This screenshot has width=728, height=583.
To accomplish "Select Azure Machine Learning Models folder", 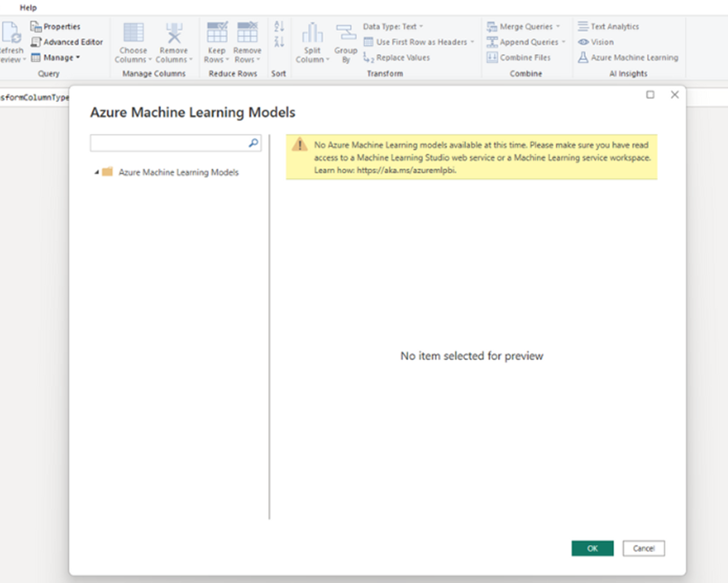I will (x=171, y=172).
